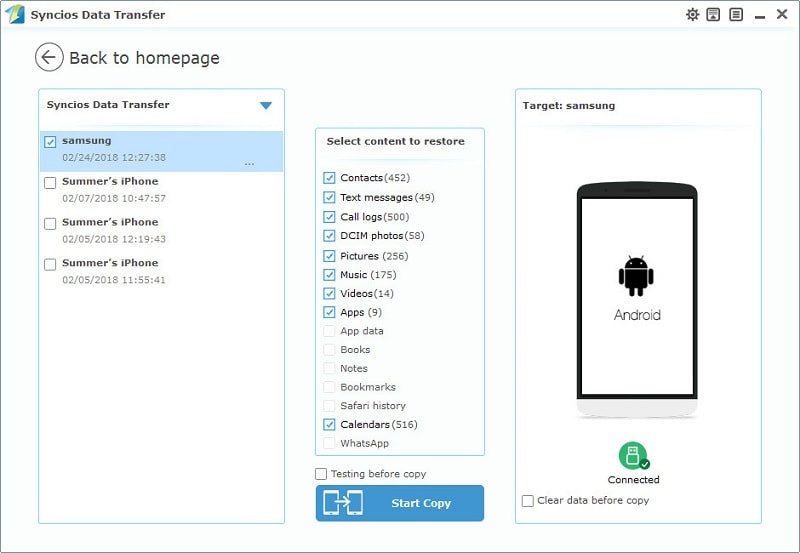This screenshot has width=800, height=553.
Task: Minimize the Syncios window
Action: (760, 17)
